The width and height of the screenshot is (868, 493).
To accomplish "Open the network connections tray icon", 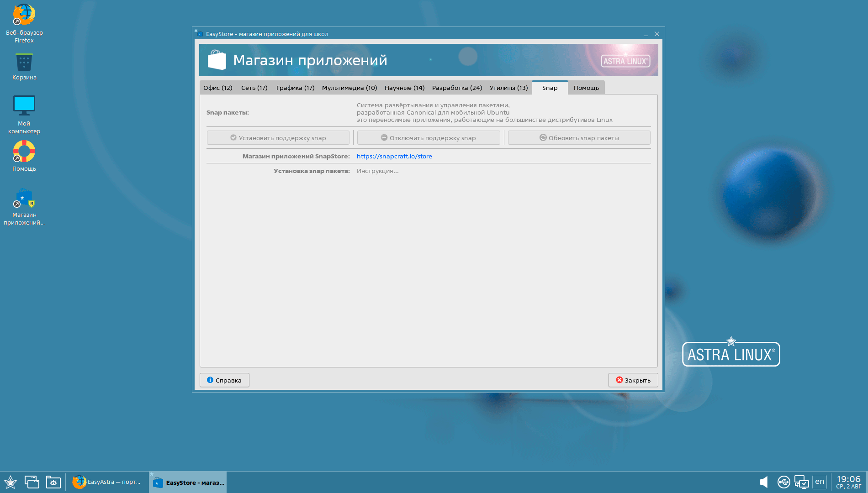I will [801, 482].
